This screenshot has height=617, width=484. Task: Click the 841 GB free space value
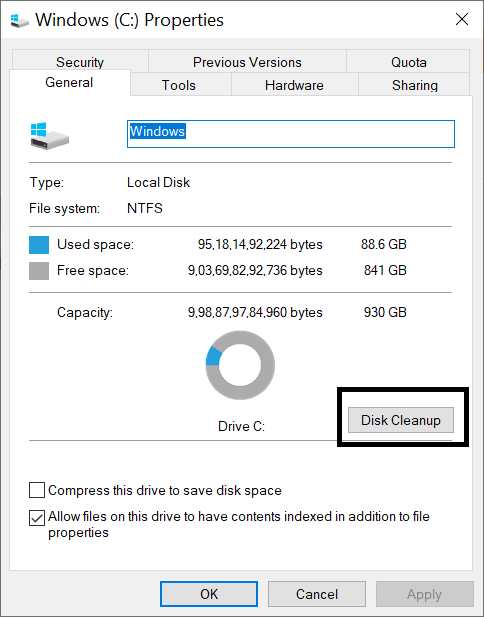385,270
